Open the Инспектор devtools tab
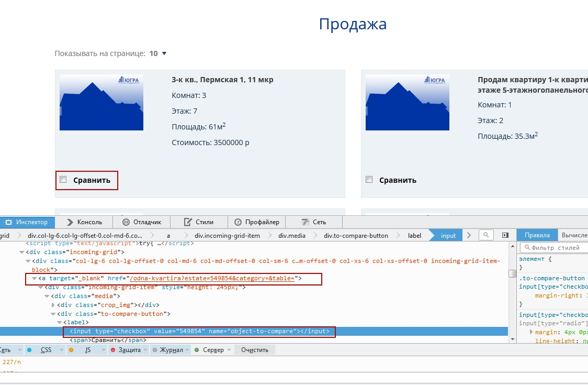The height and width of the screenshot is (385, 588). [27, 222]
